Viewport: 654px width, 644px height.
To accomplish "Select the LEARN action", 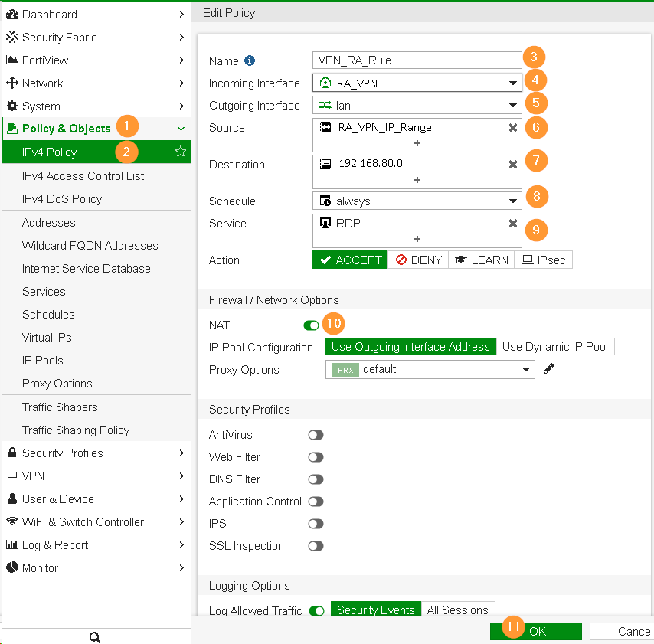I will click(x=482, y=260).
